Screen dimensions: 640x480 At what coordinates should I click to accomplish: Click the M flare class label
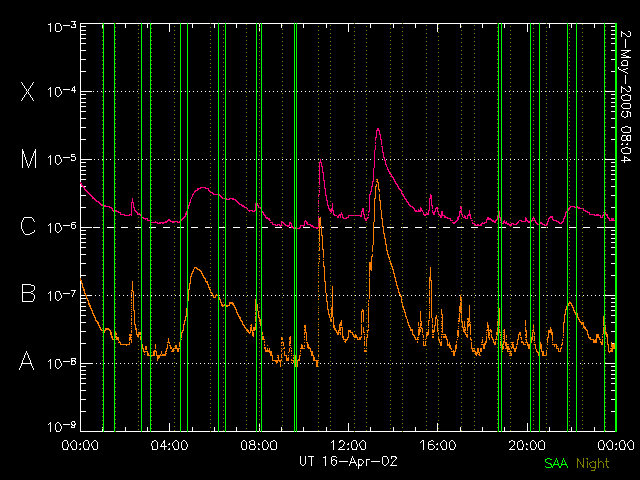29,159
